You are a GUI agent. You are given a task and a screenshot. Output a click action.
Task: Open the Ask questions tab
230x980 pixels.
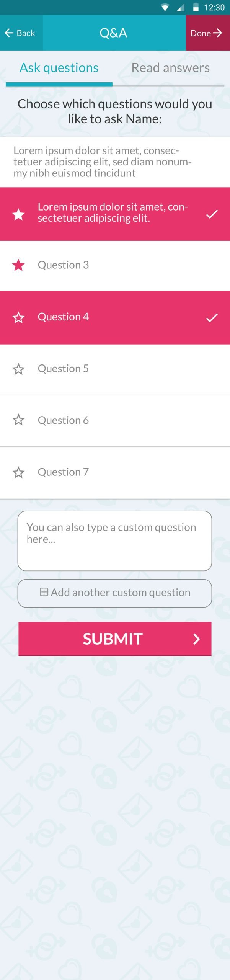coord(59,68)
